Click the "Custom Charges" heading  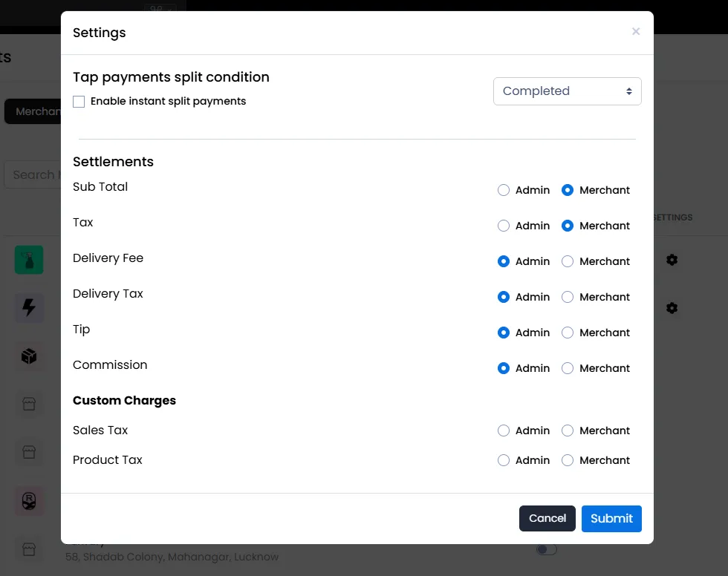click(125, 400)
